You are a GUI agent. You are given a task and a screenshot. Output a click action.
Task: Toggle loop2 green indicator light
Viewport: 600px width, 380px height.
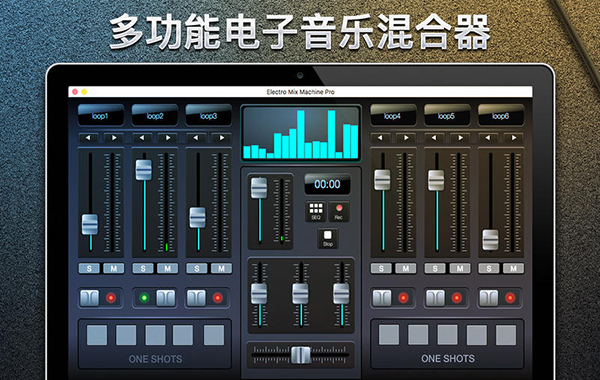coord(144,298)
